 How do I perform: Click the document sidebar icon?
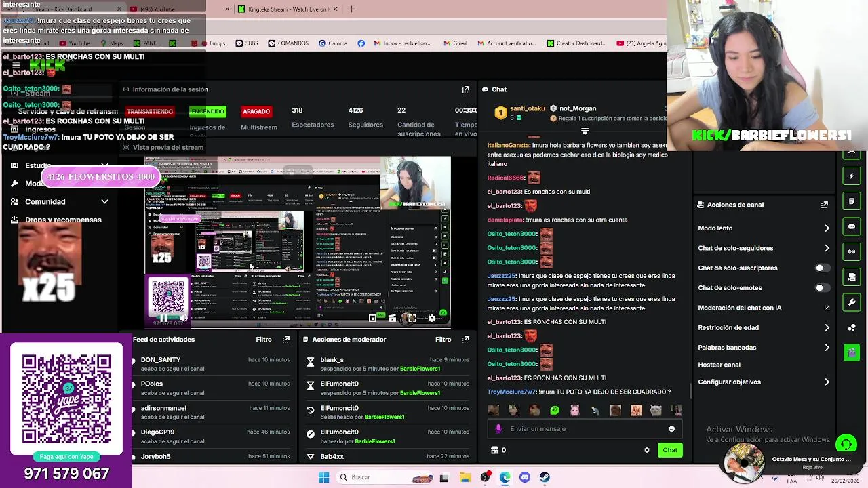[x=852, y=201]
